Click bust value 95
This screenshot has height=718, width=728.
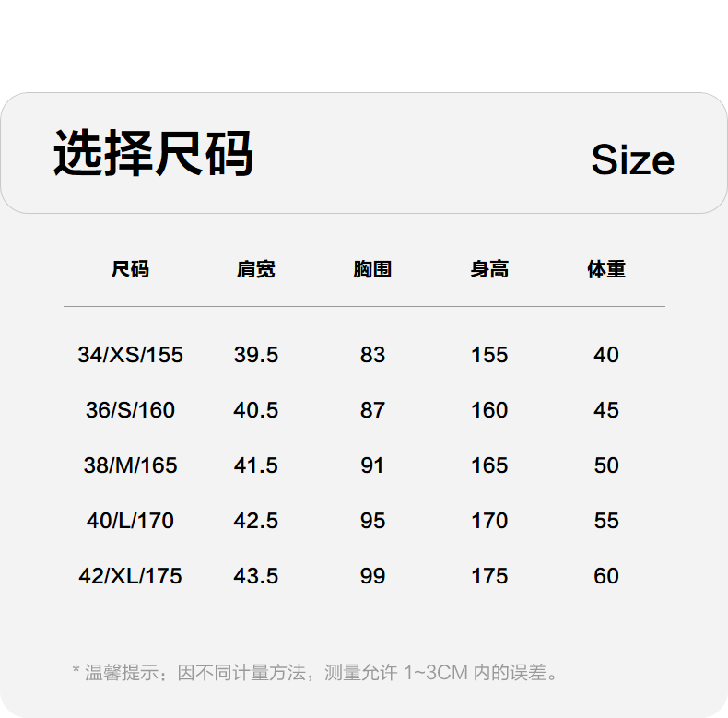[x=372, y=521]
